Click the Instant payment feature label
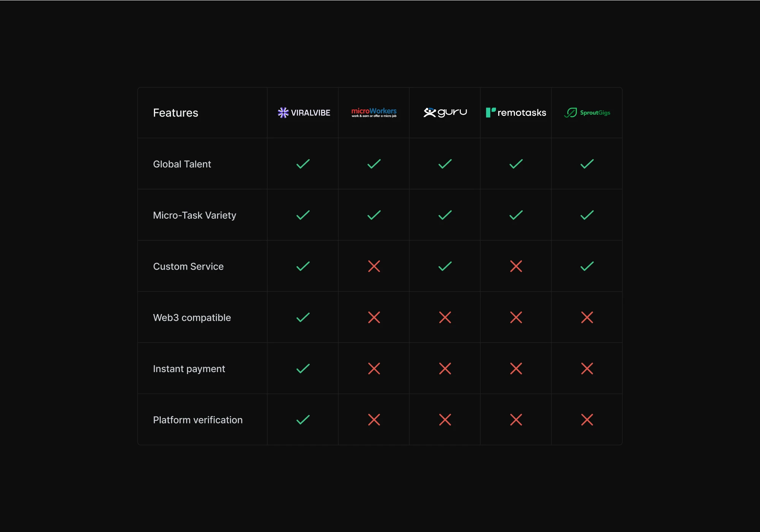This screenshot has width=760, height=532. click(189, 369)
